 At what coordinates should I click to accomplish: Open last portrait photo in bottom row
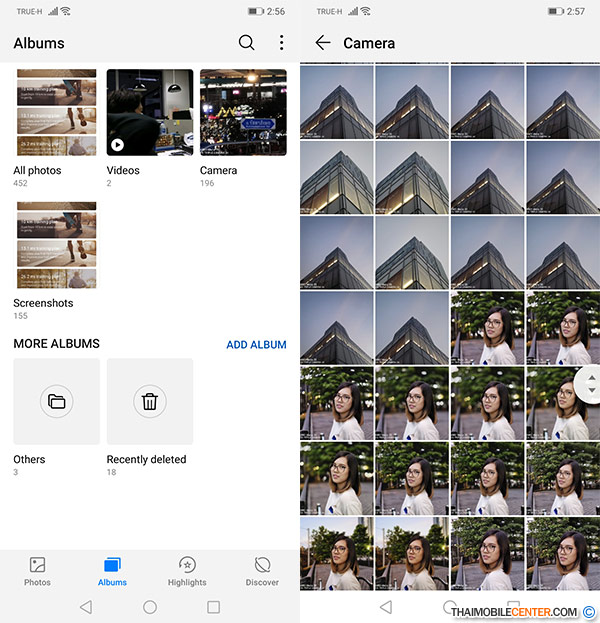click(x=563, y=553)
